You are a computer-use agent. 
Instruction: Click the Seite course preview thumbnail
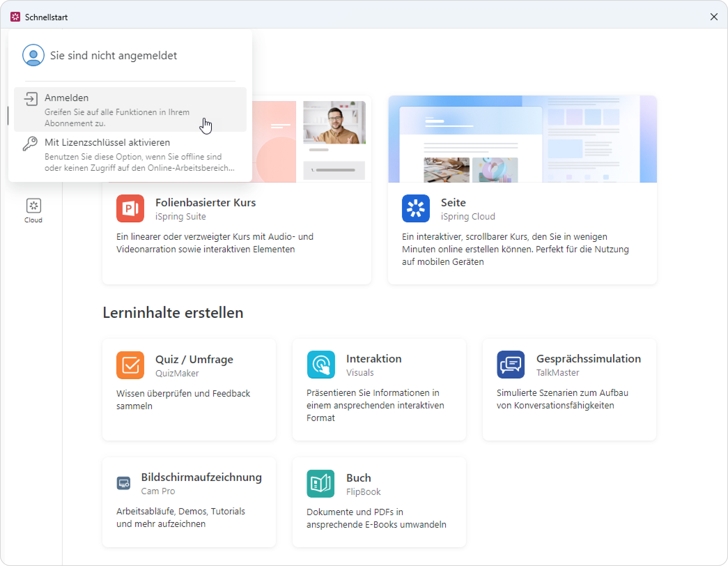(x=522, y=139)
